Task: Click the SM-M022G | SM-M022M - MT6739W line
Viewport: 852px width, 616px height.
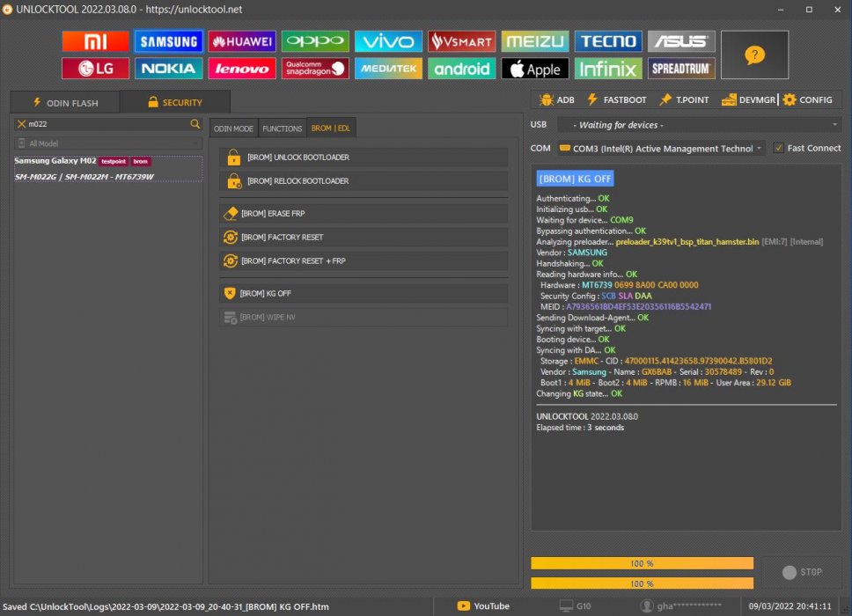Action: 84,177
